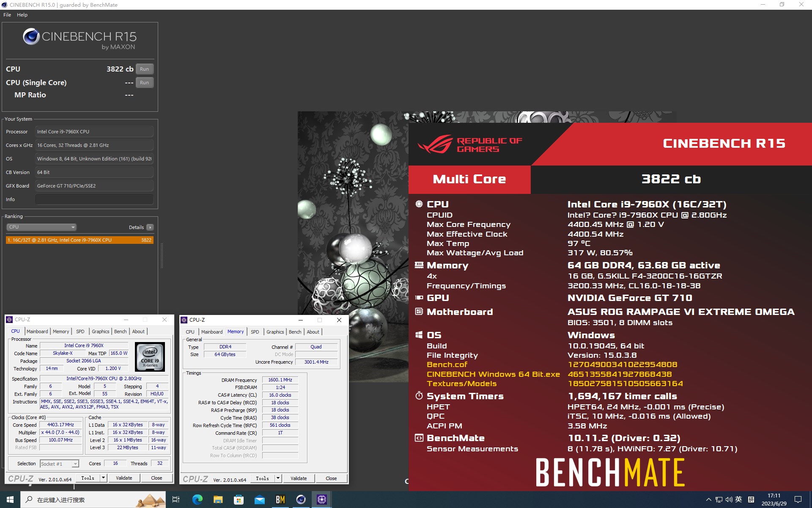The width and height of the screenshot is (812, 508).
Task: Open SPD tab in left CPU-Z window
Action: point(80,331)
